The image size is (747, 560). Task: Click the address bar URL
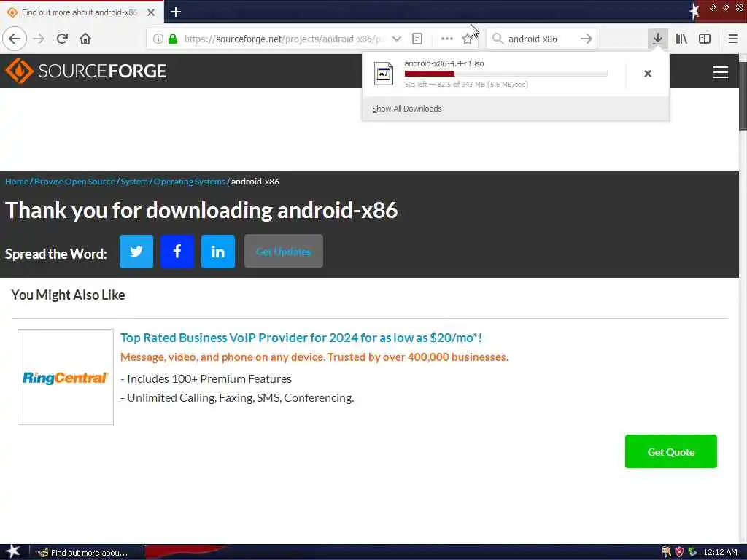(x=284, y=39)
